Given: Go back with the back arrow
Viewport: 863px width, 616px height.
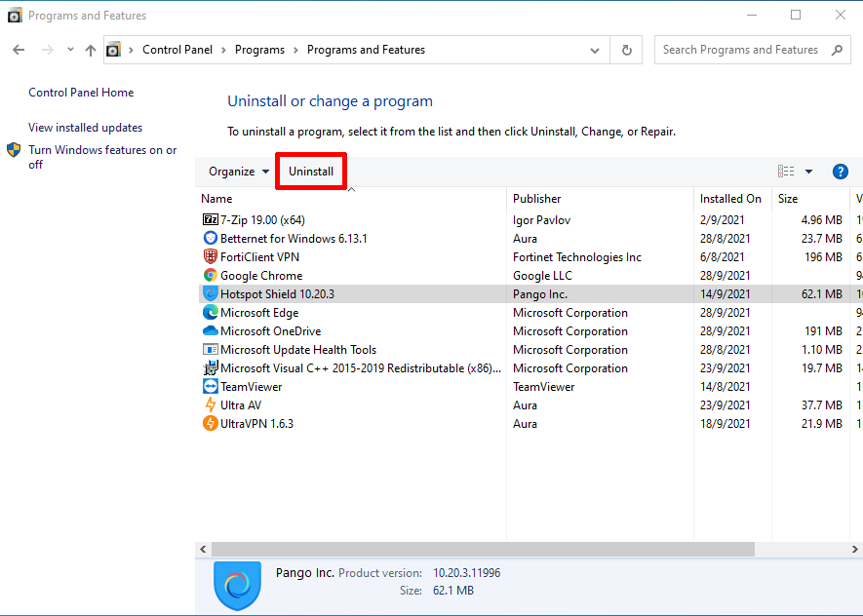Looking at the screenshot, I should (x=19, y=50).
